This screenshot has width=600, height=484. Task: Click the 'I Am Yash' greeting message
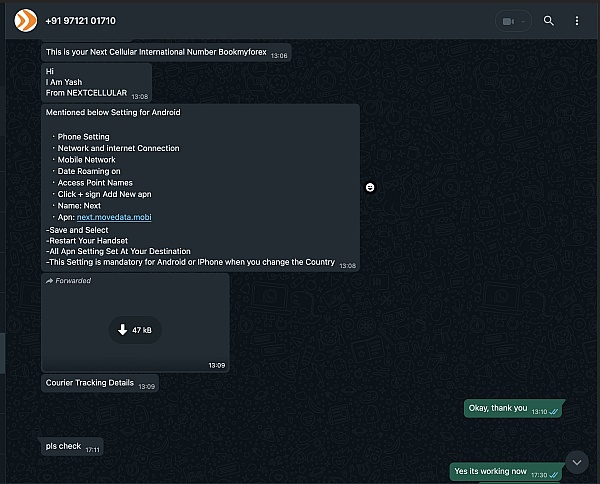96,82
